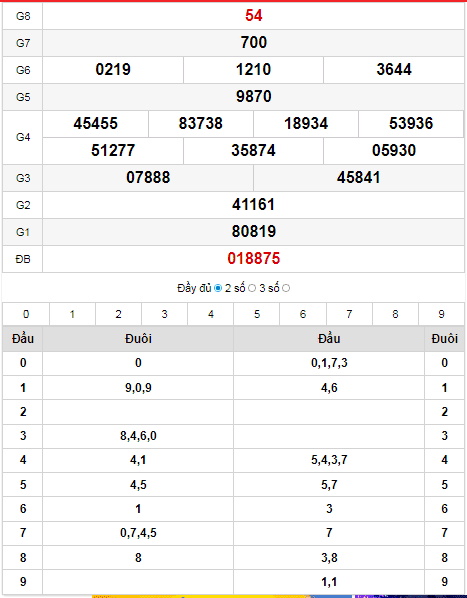Select digit 9 in the number filter row
This screenshot has width=467, height=598.
441,314
